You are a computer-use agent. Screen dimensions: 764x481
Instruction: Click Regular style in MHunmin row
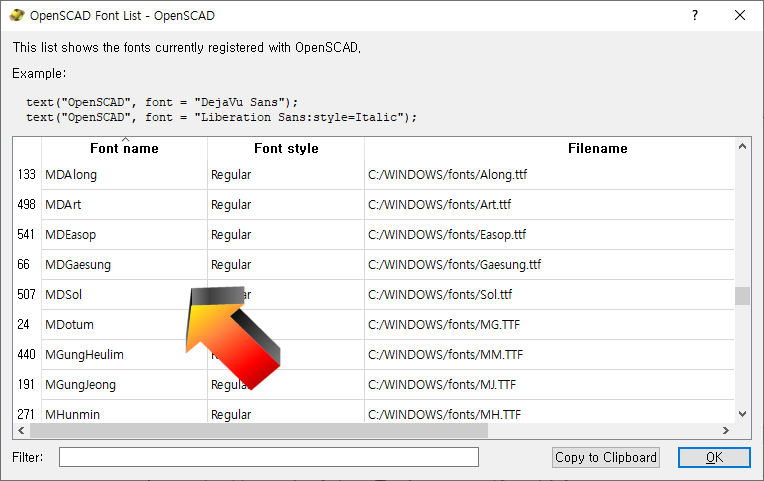point(231,415)
